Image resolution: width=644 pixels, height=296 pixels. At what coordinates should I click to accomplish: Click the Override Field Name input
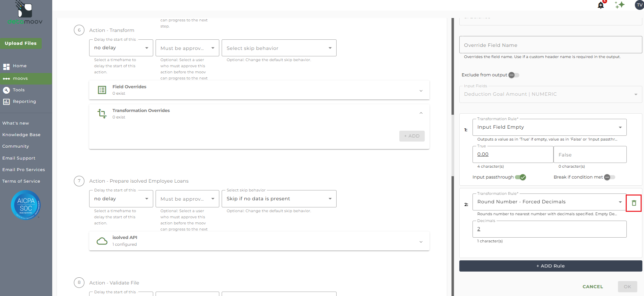click(551, 45)
